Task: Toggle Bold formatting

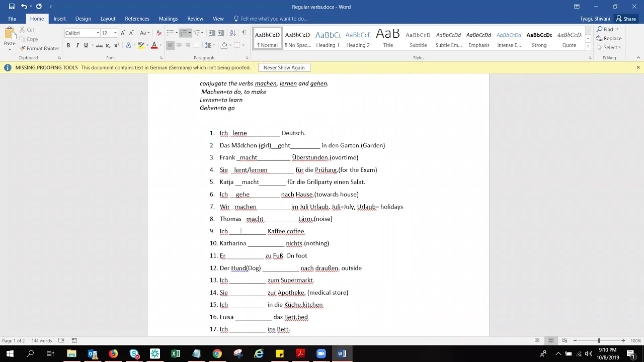Action: 68,45
